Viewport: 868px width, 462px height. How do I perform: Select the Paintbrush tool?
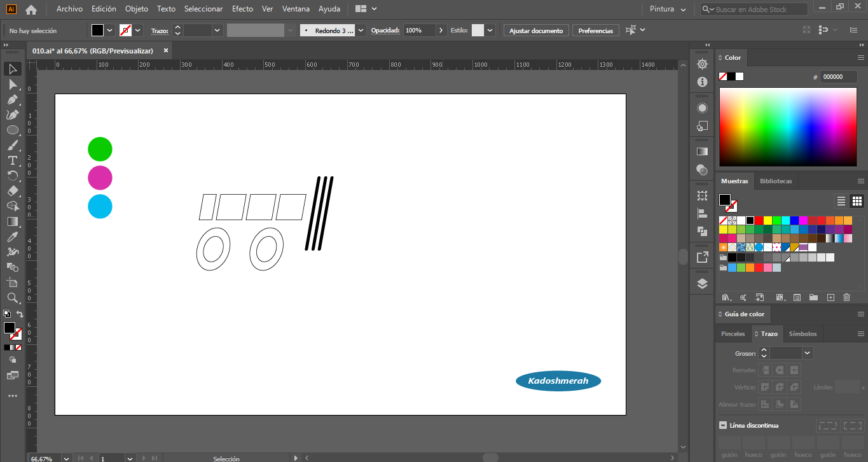coord(13,145)
